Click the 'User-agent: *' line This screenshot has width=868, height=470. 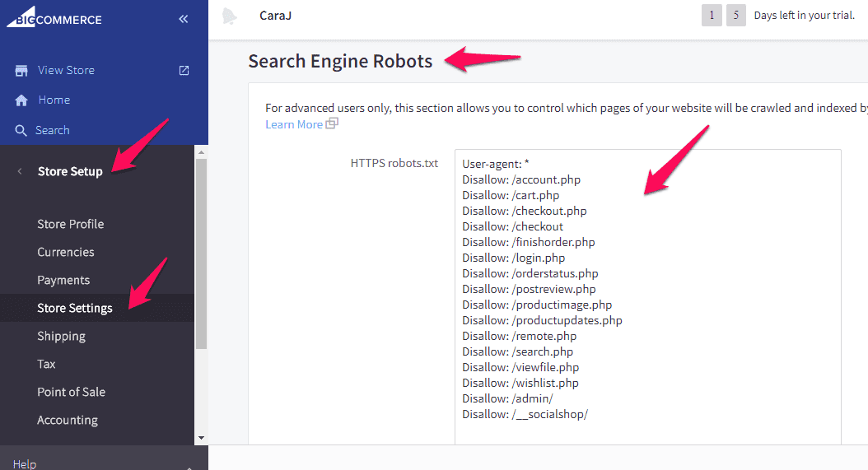(496, 164)
